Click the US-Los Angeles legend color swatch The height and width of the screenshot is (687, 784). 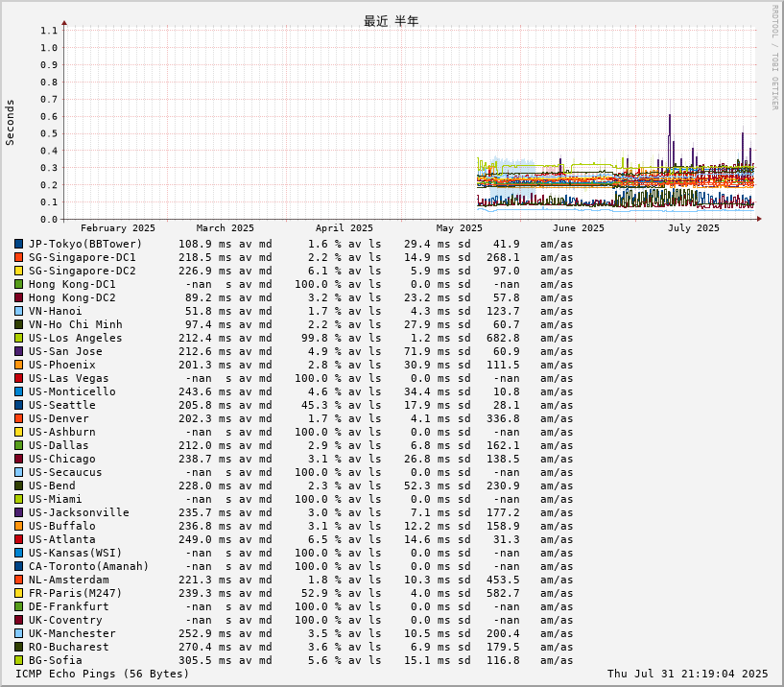(x=18, y=338)
